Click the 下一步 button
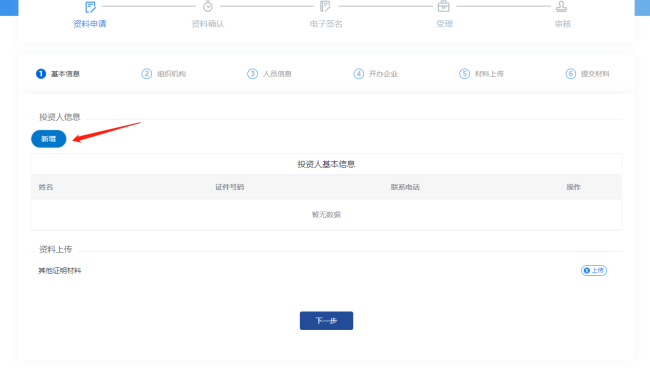Viewport: 650px width, 374px height. [x=326, y=321]
